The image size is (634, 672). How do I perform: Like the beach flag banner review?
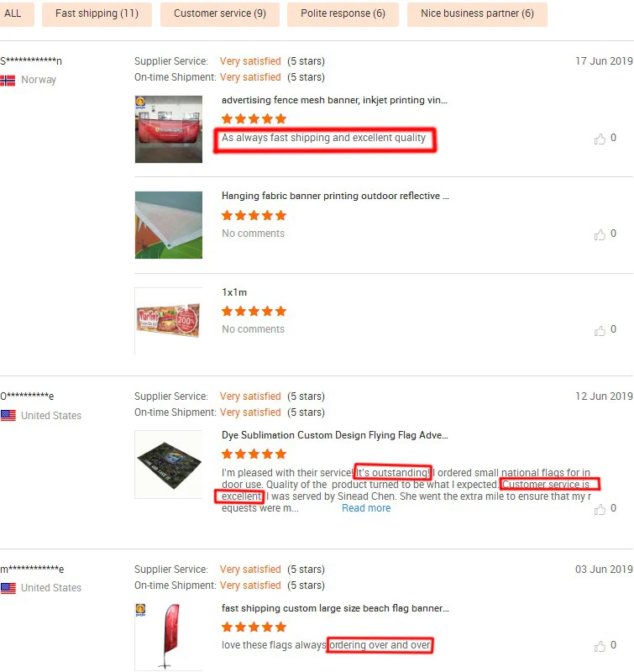(600, 646)
